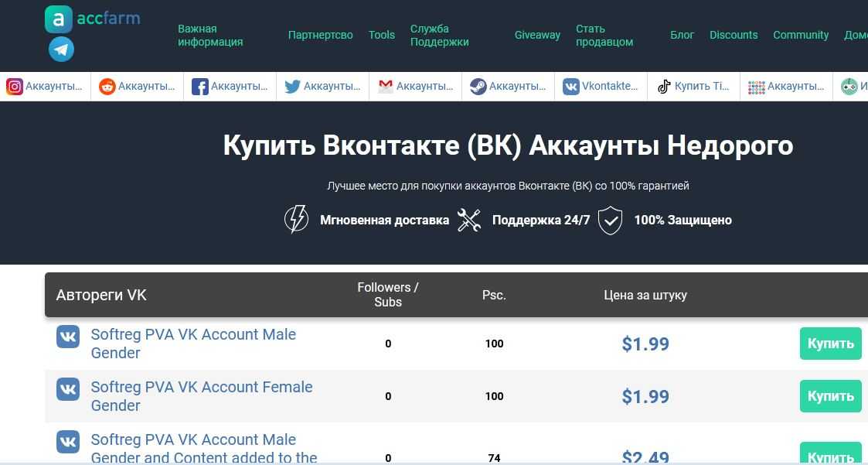Click the 100% Защищено label
This screenshot has height=465, width=868.
point(683,220)
